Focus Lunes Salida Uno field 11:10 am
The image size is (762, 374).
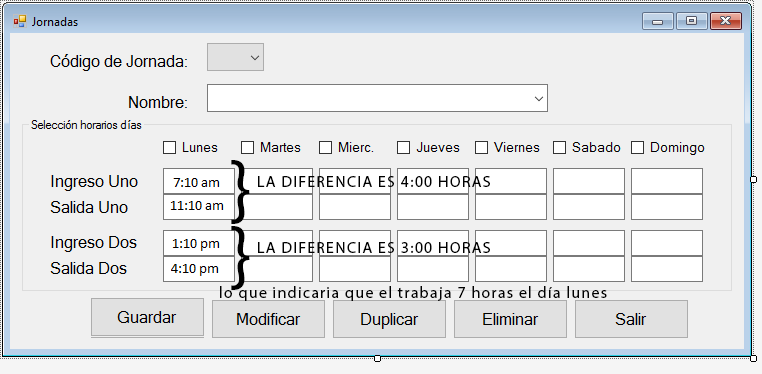199,207
